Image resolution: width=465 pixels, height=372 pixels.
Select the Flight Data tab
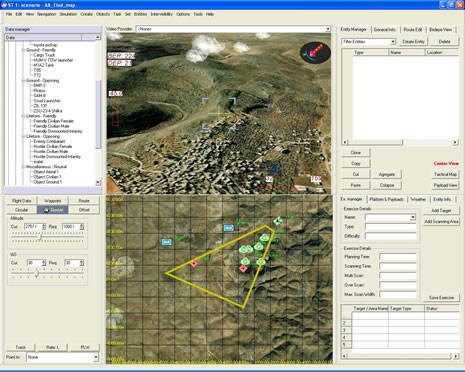click(21, 201)
